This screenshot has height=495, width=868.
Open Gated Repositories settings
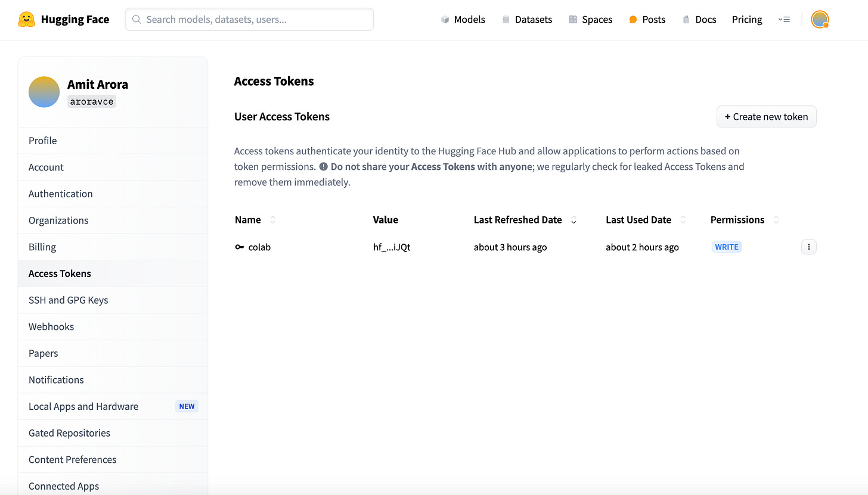(113, 433)
